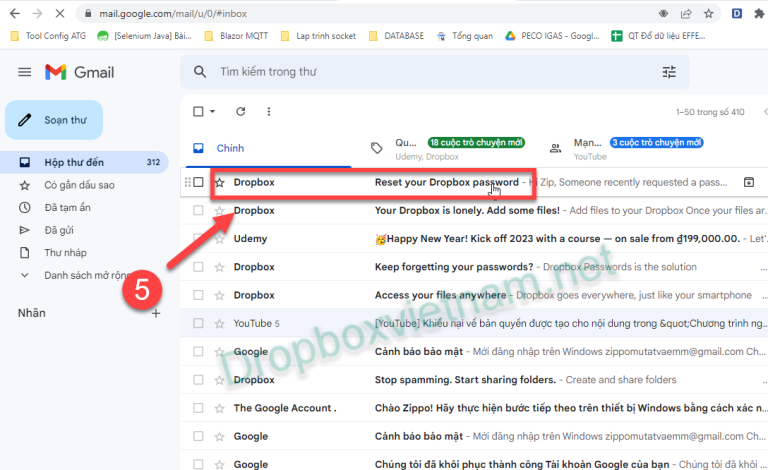Viewport: 768px width, 470px height.
Task: Select checkbox for Stop spamming email
Action: 198,380
